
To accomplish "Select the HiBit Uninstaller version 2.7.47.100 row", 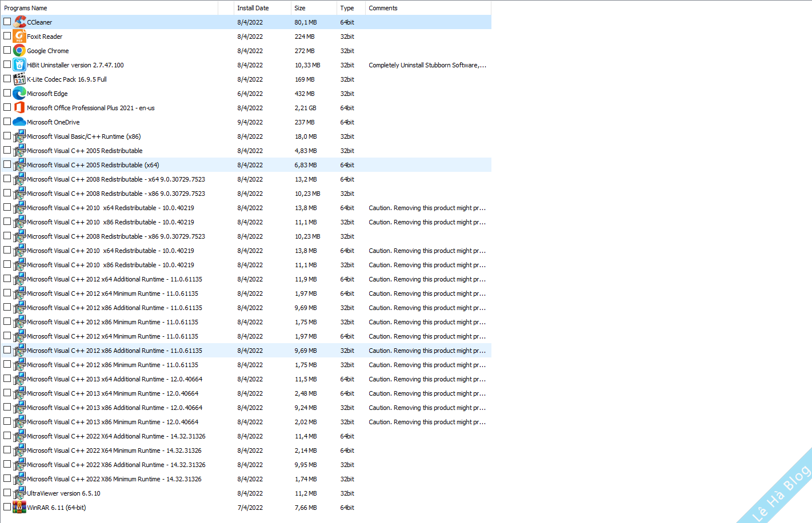I will (74, 65).
